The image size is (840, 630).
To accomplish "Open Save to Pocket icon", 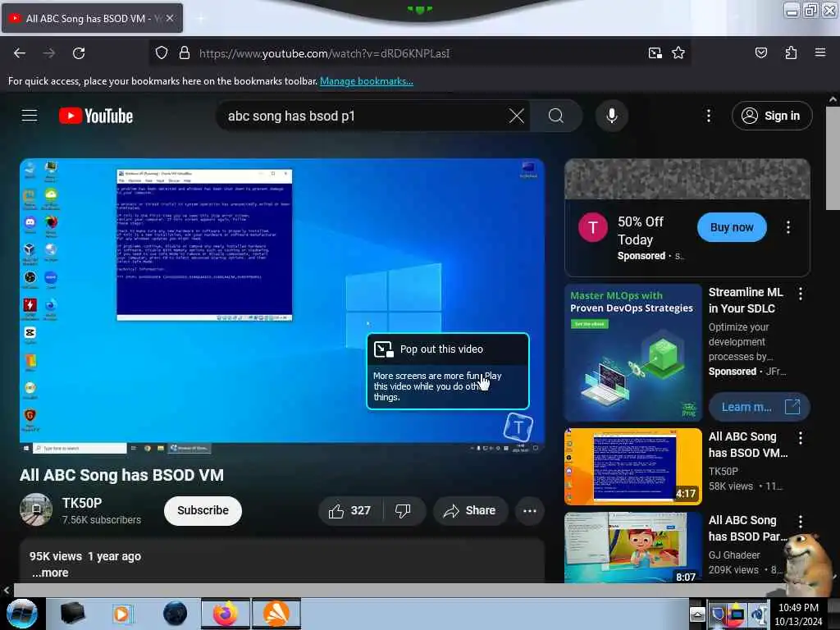I will point(760,53).
